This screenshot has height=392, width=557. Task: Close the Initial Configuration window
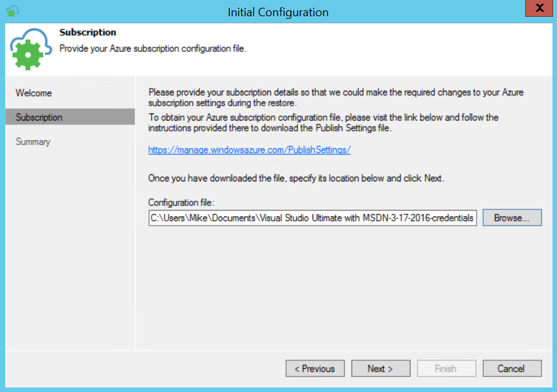pos(539,8)
